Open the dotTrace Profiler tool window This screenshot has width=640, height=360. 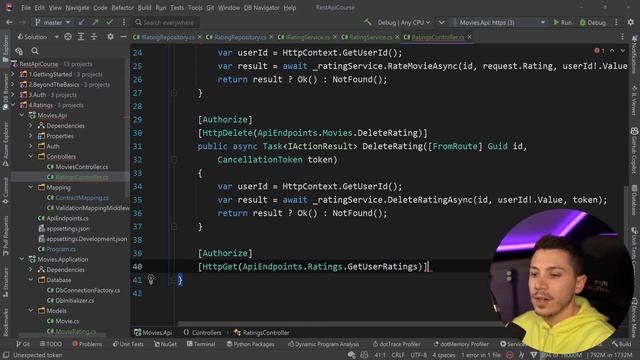396,344
